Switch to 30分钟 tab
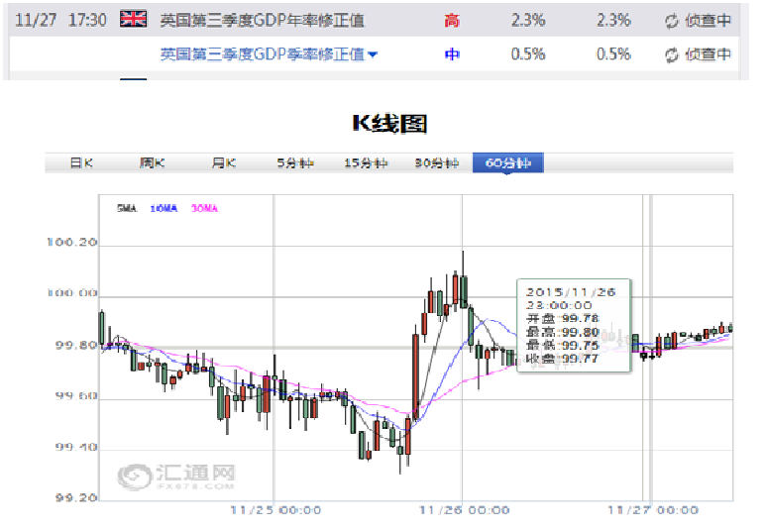The width and height of the screenshot is (766, 532). click(x=437, y=162)
